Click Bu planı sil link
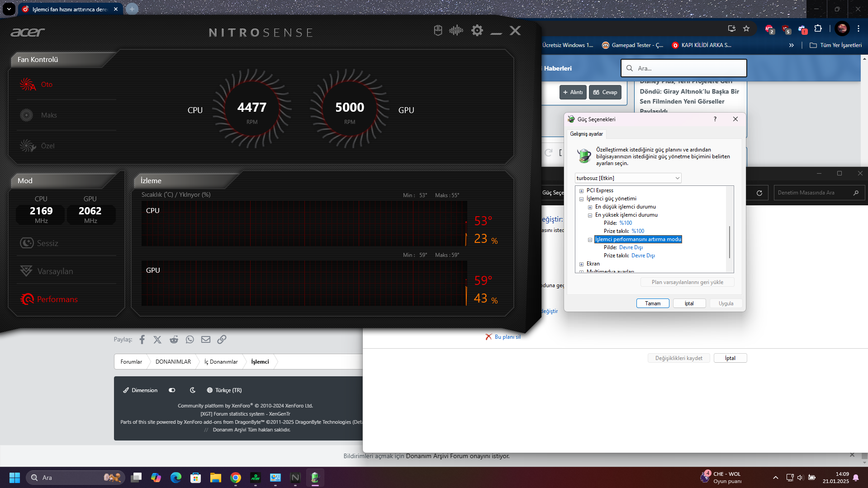868x488 pixels. (x=507, y=337)
